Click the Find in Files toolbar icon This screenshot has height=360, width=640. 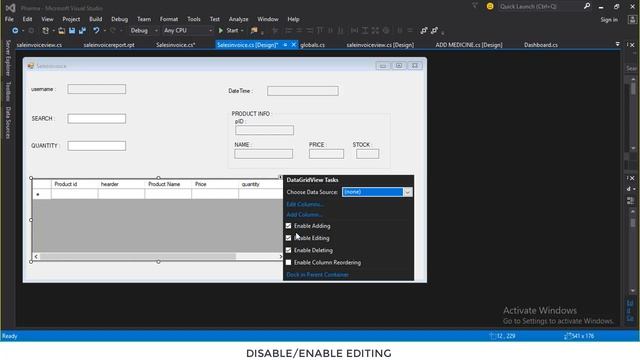pos(254,31)
